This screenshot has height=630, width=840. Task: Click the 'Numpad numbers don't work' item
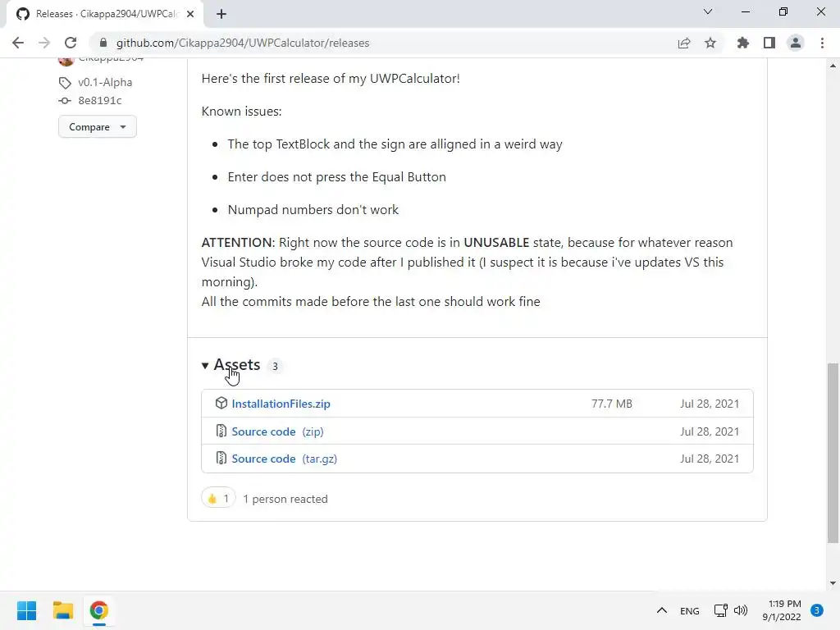pos(313,210)
